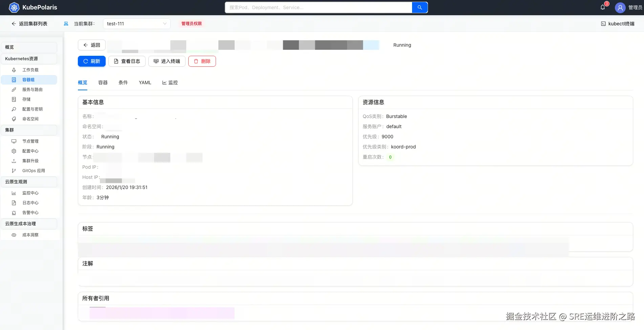Click the back arrow beside 返回集群列表

(x=14, y=24)
